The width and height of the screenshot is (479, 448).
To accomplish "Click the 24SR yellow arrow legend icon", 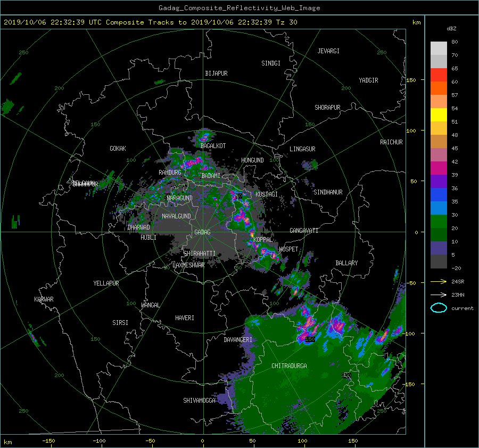I will 439,281.
